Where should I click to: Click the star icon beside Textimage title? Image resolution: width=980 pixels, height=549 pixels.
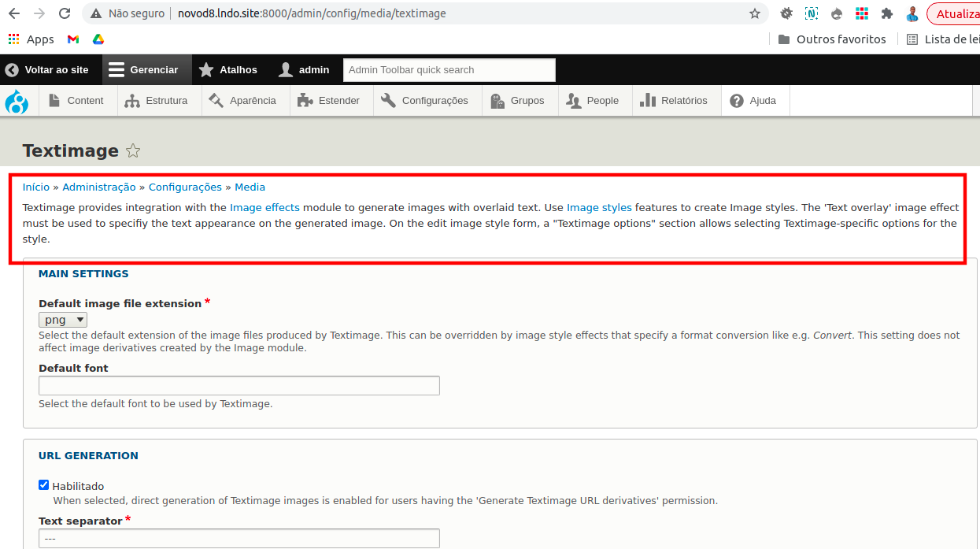point(133,151)
